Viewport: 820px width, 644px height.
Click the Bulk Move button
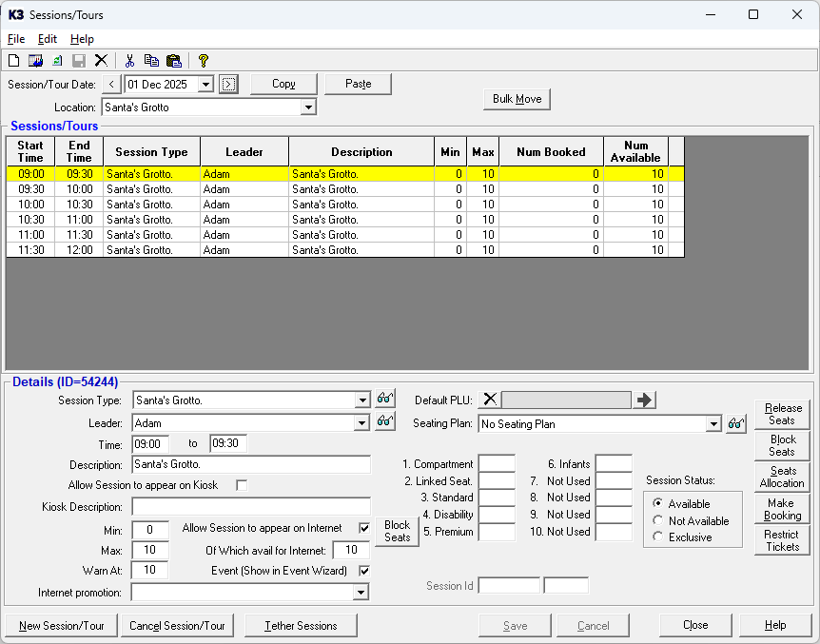click(x=517, y=99)
